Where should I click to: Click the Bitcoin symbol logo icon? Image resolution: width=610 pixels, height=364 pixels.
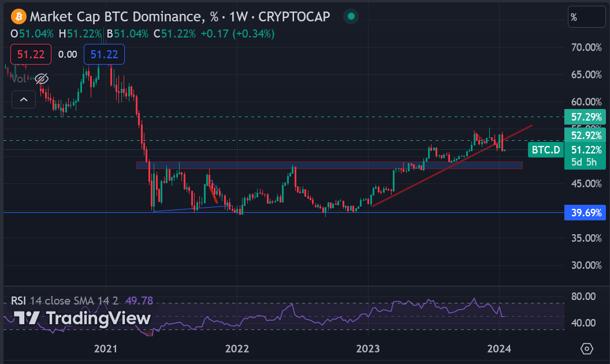pos(18,17)
